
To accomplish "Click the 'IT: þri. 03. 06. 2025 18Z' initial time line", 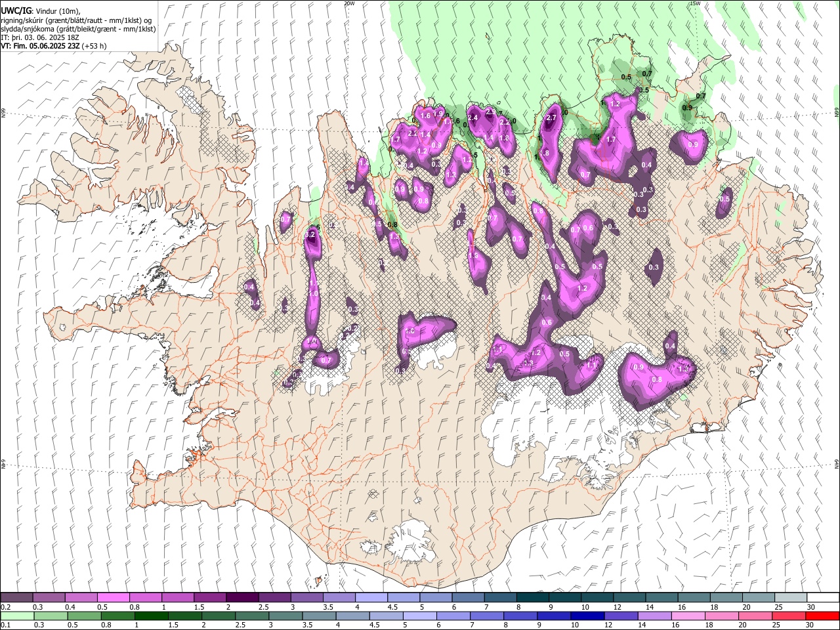I will (x=39, y=37).
